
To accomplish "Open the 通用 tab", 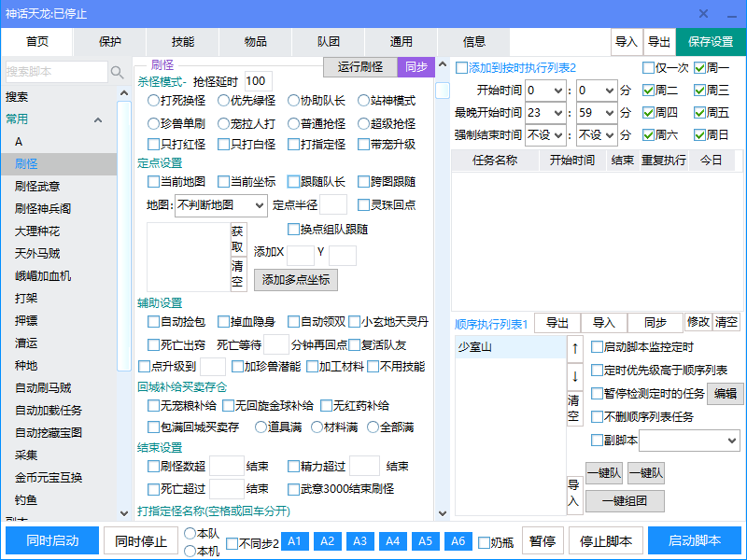I will 402,42.
